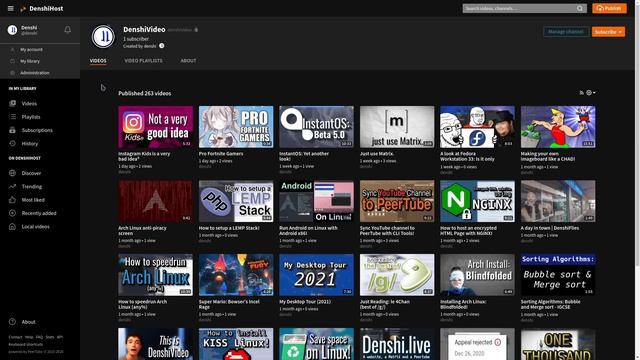
Task: Switch to the About tab
Action: coord(188,60)
